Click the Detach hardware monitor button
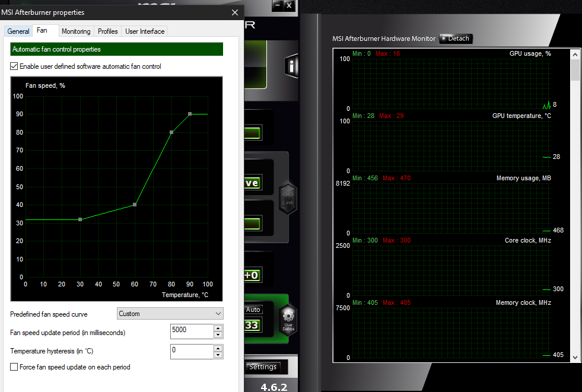Viewport: 582px width, 392px height. click(x=456, y=39)
